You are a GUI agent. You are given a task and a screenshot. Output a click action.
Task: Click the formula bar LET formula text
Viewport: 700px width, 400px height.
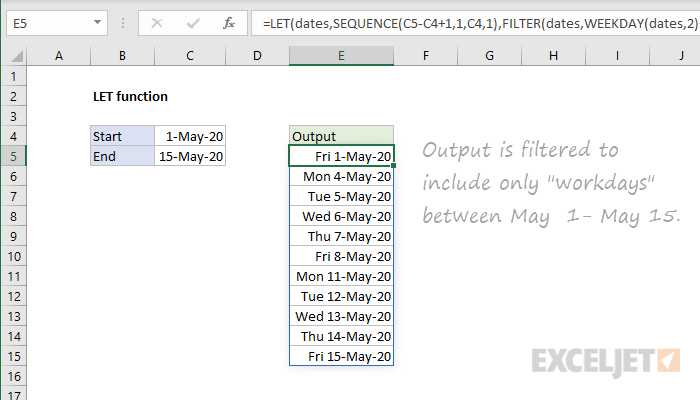(480, 23)
